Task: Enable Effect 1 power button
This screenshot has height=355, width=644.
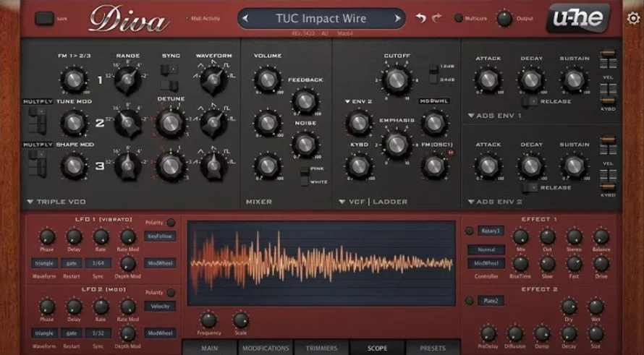Action: (469, 231)
